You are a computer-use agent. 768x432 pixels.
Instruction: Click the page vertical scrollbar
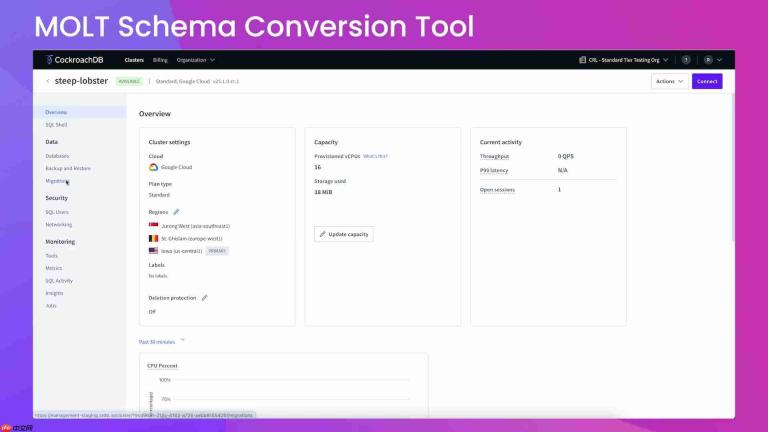[x=732, y=167]
